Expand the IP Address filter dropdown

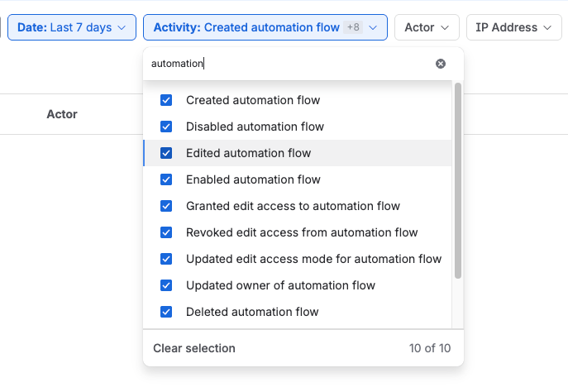[x=513, y=27]
